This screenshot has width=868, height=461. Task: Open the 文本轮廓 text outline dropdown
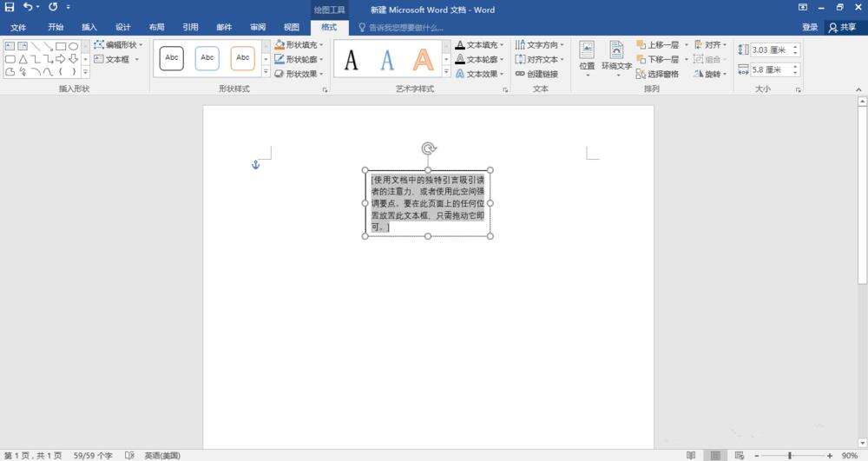(480, 59)
